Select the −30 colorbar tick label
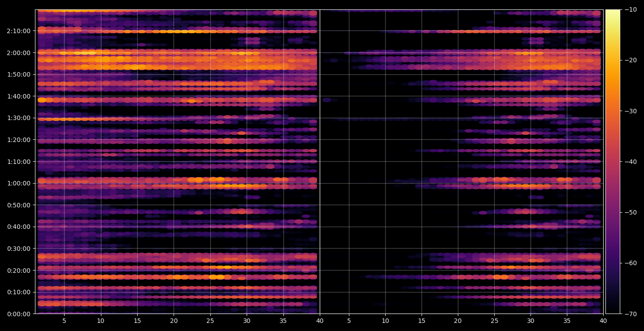The width and height of the screenshot is (644, 331). pyautogui.click(x=631, y=111)
